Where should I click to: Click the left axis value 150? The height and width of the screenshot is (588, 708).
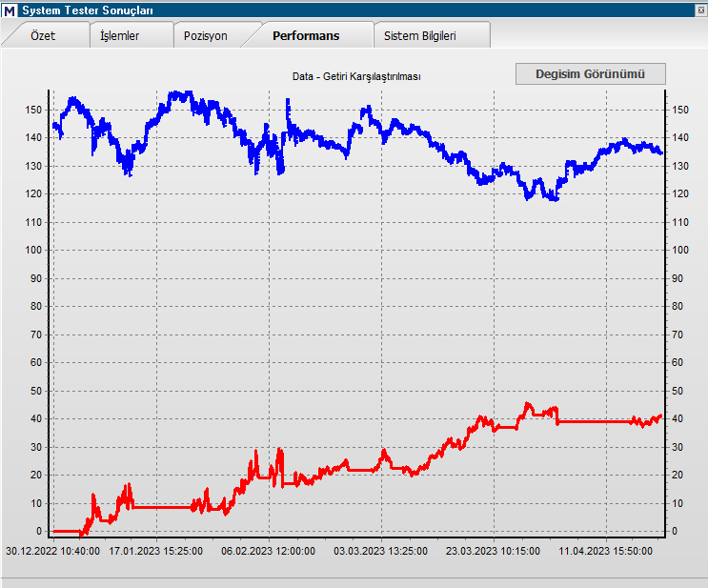point(33,110)
